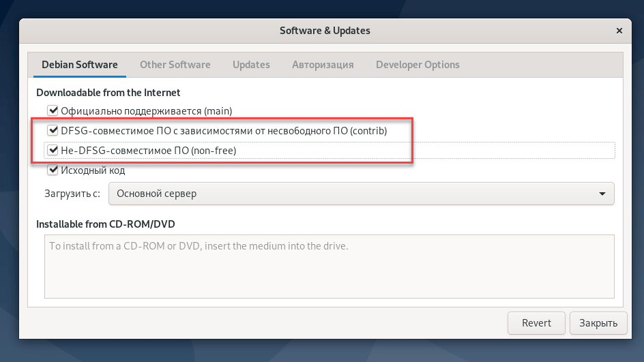Switch to the Debian Software tab

80,65
